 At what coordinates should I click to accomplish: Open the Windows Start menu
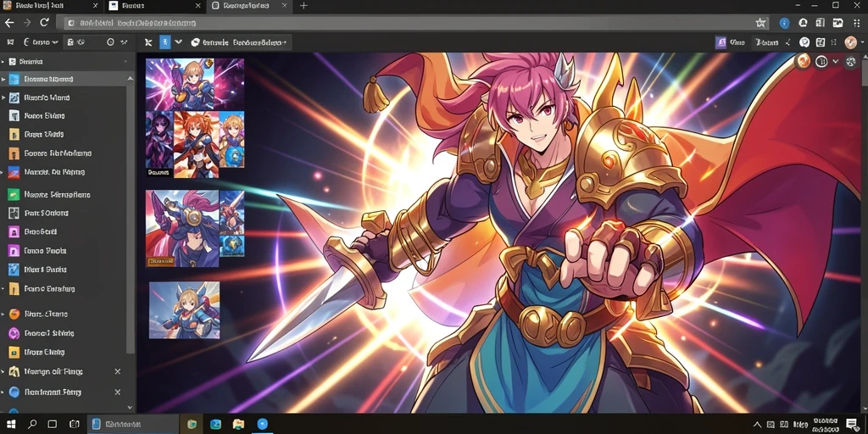click(x=11, y=424)
